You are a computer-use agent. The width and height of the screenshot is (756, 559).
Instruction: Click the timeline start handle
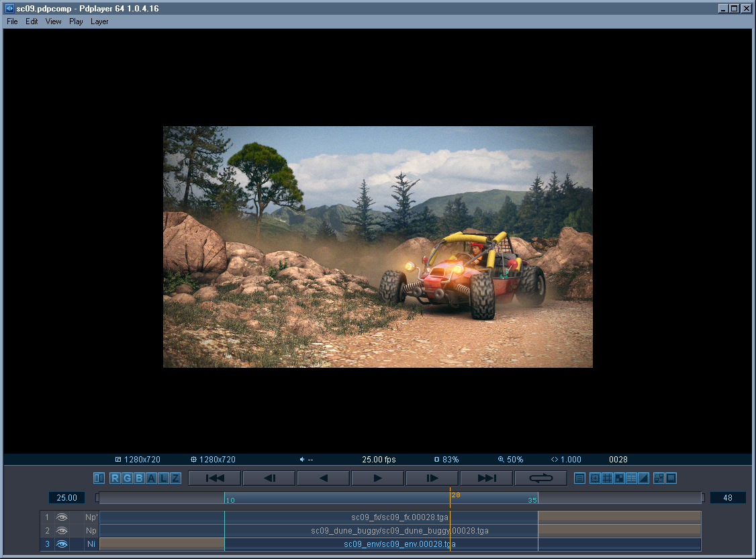point(97,498)
